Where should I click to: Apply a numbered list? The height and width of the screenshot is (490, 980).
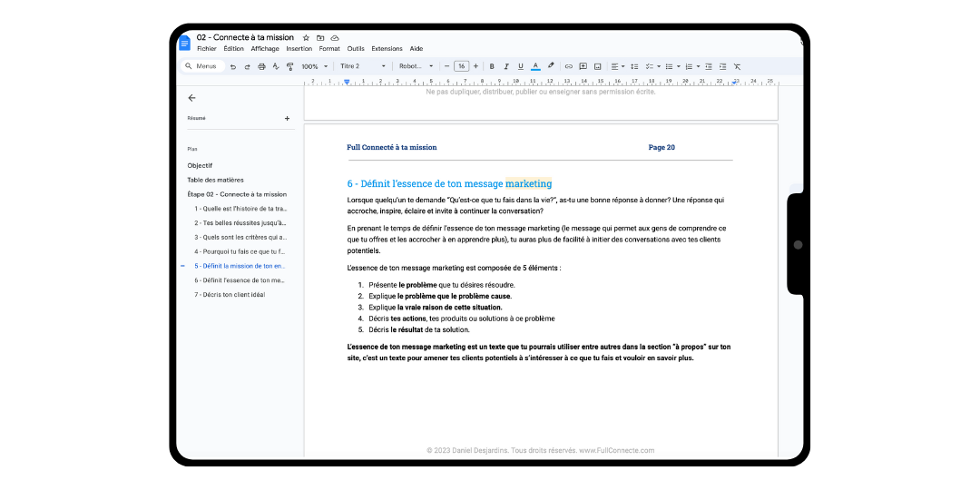coord(689,66)
